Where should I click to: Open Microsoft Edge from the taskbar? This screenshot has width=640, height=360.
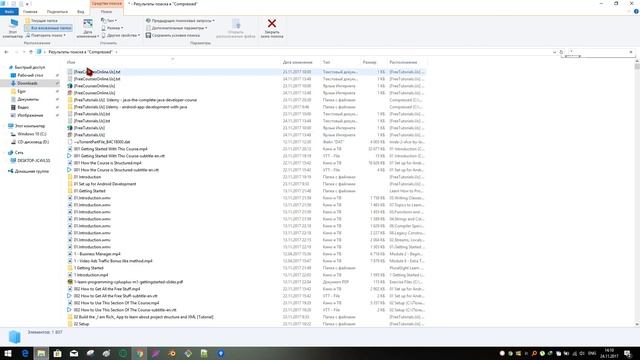(25, 353)
